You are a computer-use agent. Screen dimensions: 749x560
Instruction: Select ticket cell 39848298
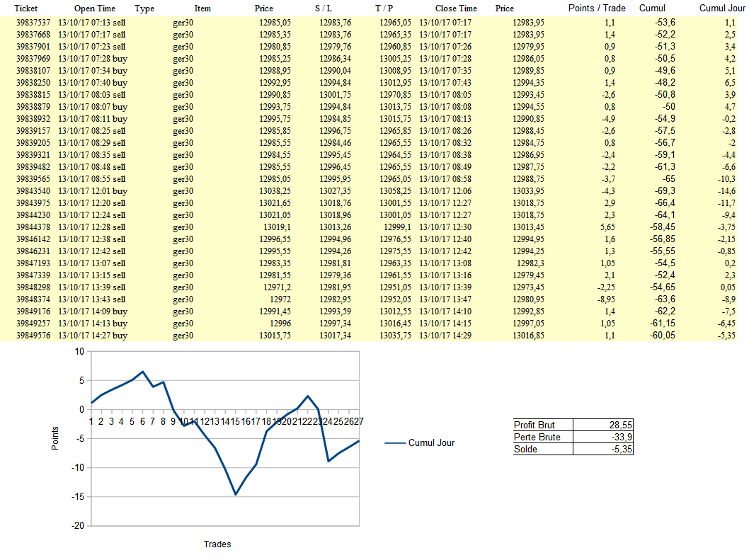[33, 287]
